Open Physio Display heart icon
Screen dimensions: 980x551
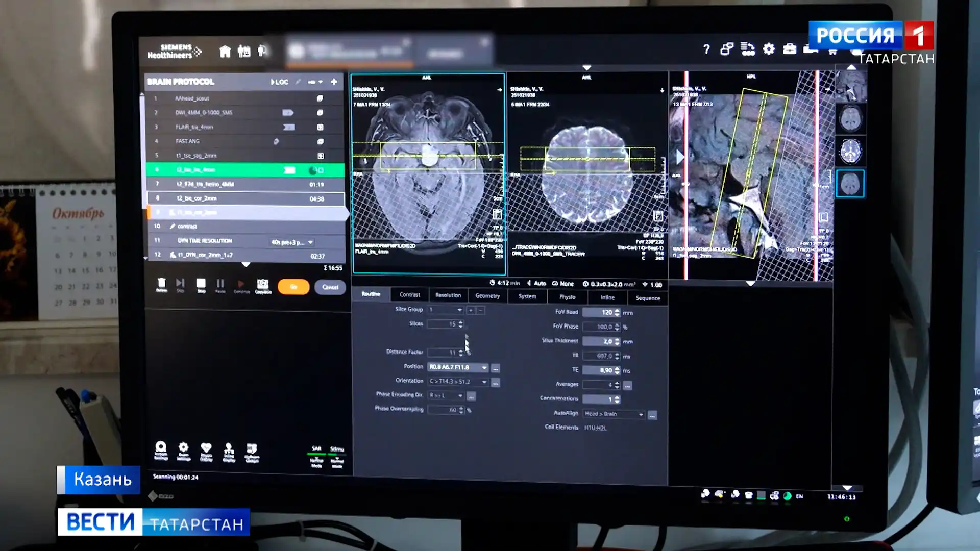click(206, 448)
